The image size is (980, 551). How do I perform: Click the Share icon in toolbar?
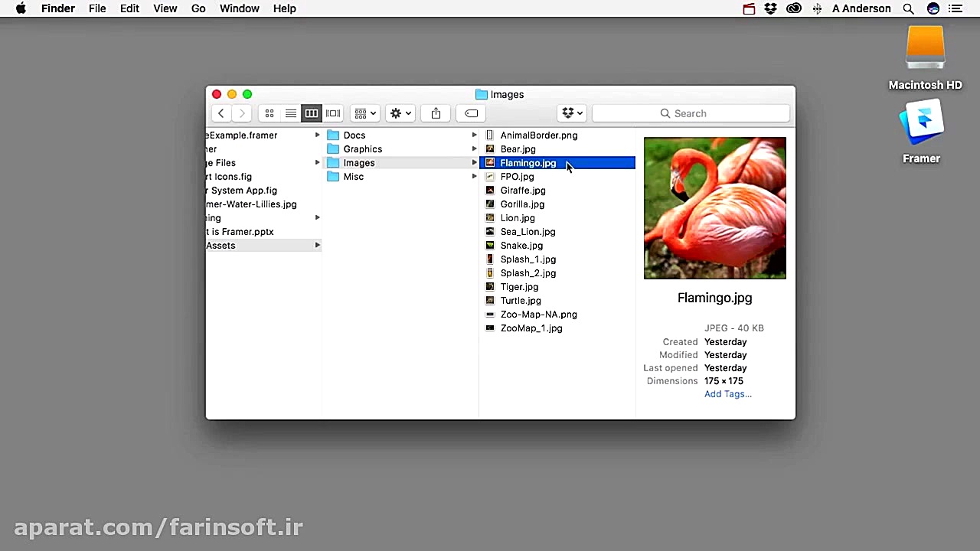[x=436, y=113]
